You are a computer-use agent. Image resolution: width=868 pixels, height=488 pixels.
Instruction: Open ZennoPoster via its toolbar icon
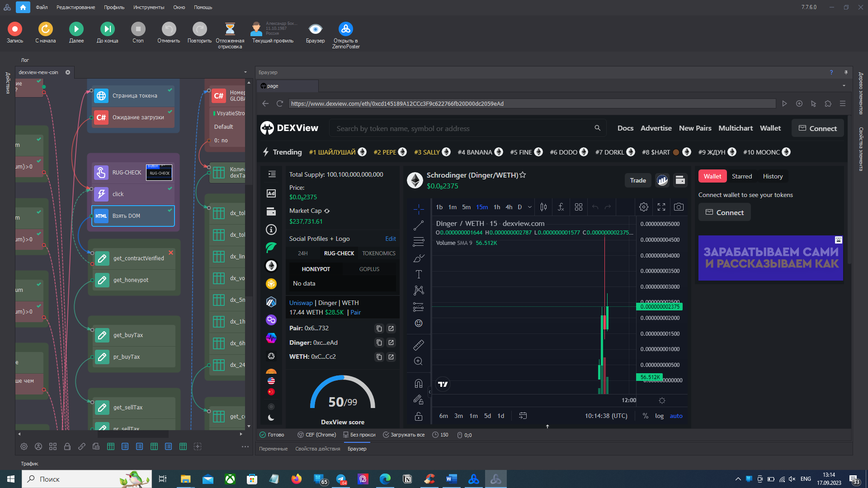pyautogui.click(x=345, y=29)
